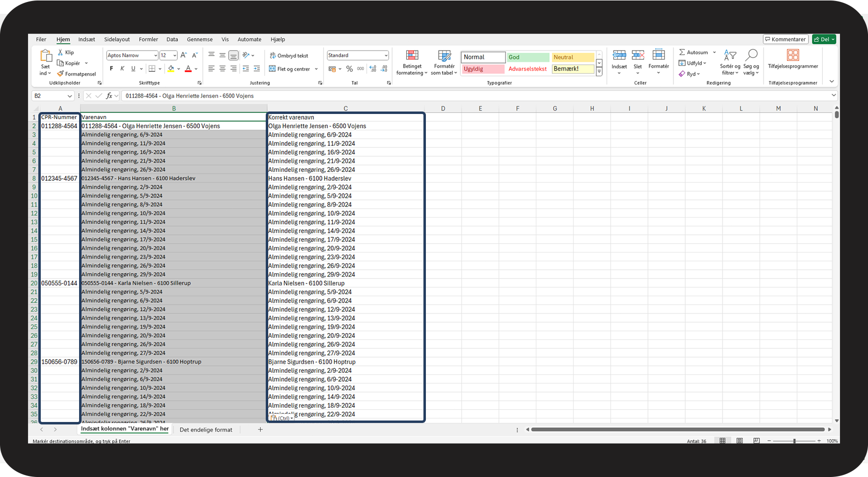Open Betinget formatering menu

tap(412, 62)
